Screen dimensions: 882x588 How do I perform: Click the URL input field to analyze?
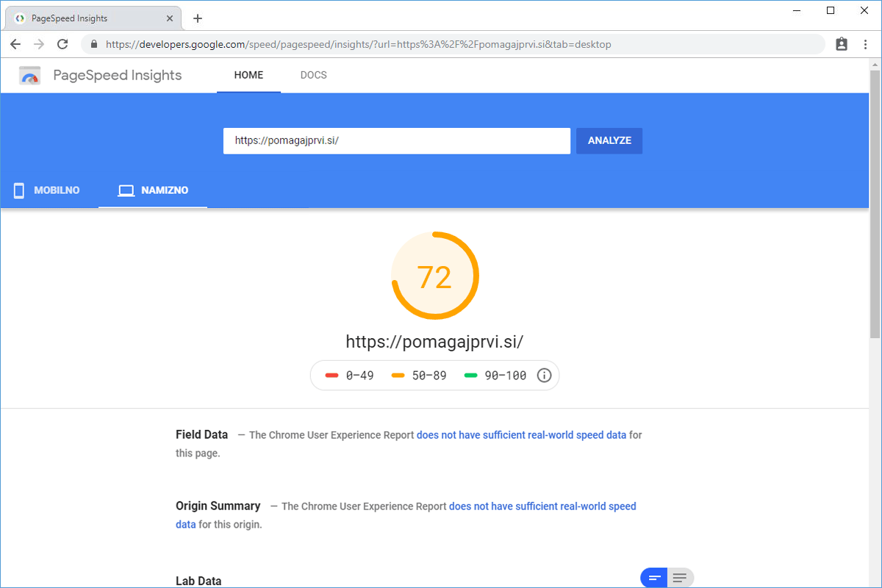coord(396,141)
